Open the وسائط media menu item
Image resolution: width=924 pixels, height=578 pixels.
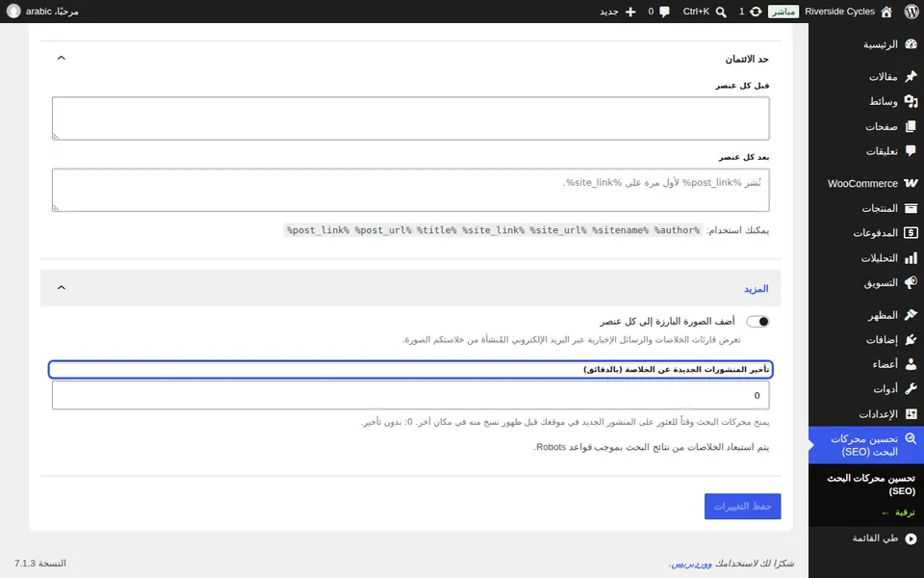[866, 101]
